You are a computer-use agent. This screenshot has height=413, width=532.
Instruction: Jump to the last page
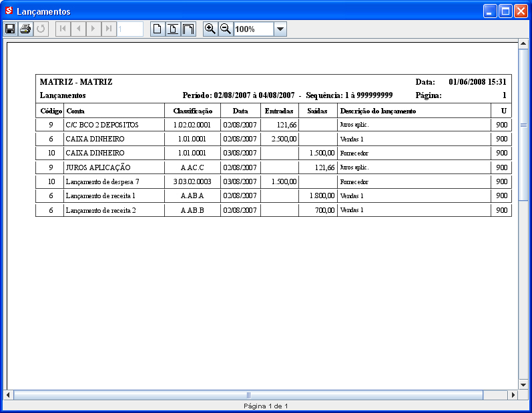pos(109,29)
